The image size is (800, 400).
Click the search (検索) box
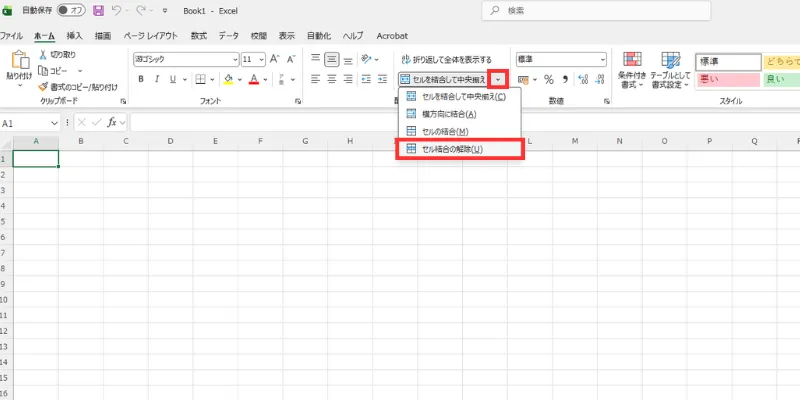[x=596, y=11]
